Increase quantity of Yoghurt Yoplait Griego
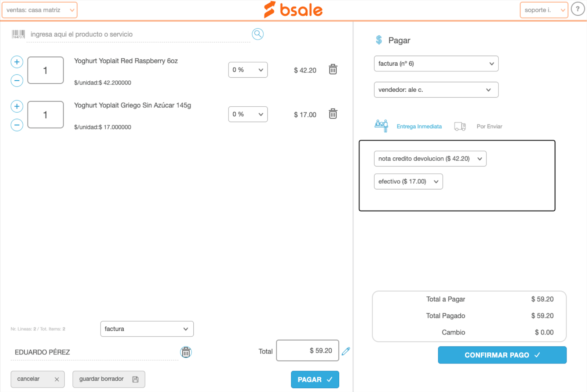This screenshot has width=587, height=392. (17, 106)
